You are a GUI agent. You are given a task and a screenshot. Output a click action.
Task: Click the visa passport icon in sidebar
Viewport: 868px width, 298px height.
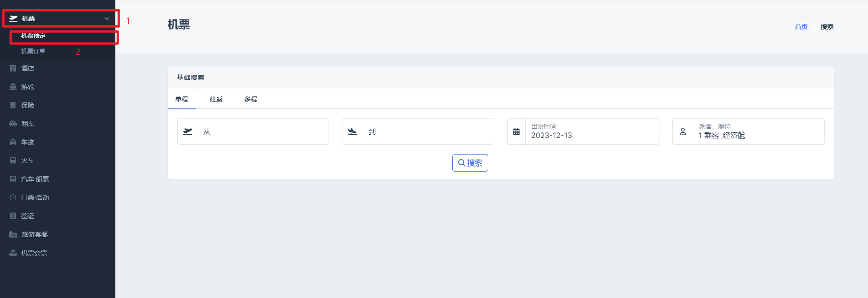coord(13,216)
